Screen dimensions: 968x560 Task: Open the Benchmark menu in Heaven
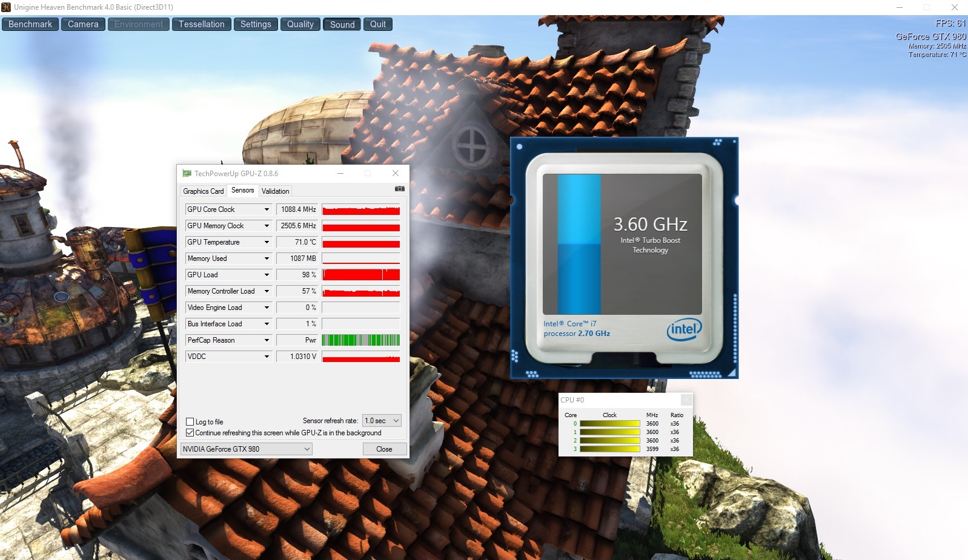[x=30, y=24]
